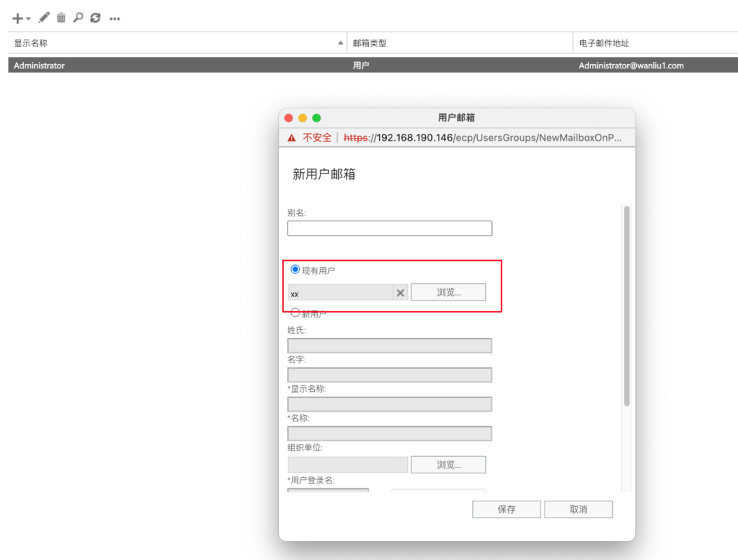Click the delete trash icon
The height and width of the screenshot is (560, 738).
coord(61,18)
